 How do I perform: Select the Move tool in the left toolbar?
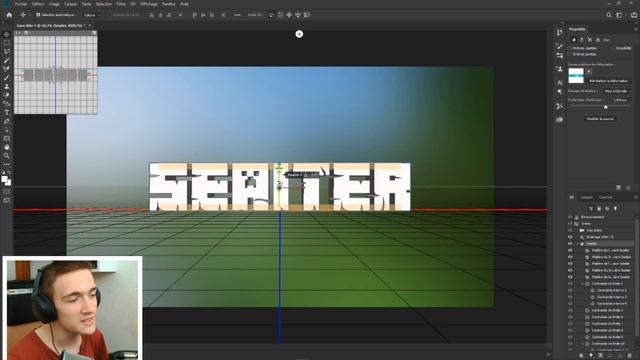click(x=7, y=34)
